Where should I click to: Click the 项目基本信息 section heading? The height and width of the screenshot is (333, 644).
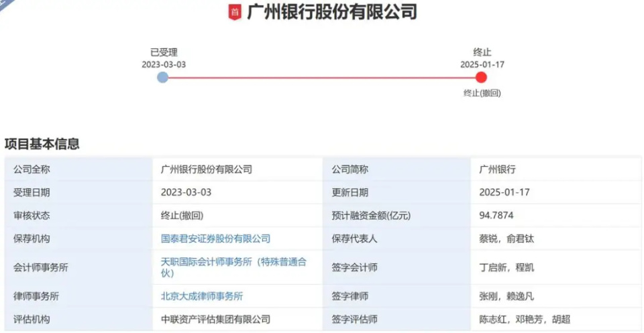coord(42,144)
